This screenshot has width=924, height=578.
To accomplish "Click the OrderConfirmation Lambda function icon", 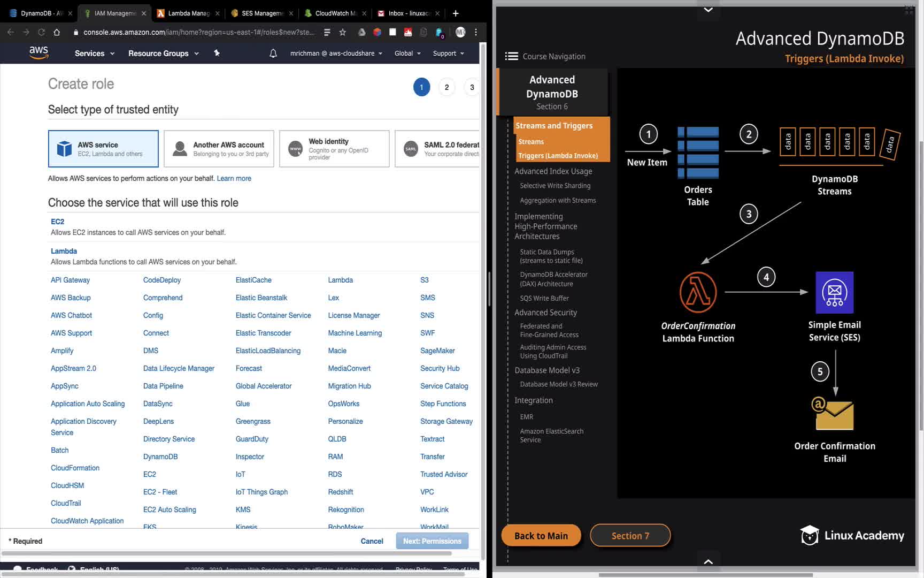I will [698, 292].
